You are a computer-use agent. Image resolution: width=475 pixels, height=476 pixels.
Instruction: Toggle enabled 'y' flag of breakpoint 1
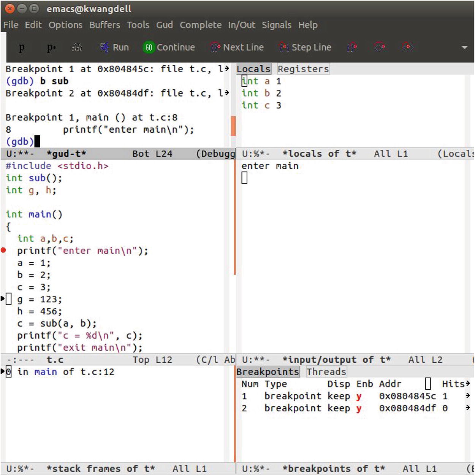[x=359, y=396]
